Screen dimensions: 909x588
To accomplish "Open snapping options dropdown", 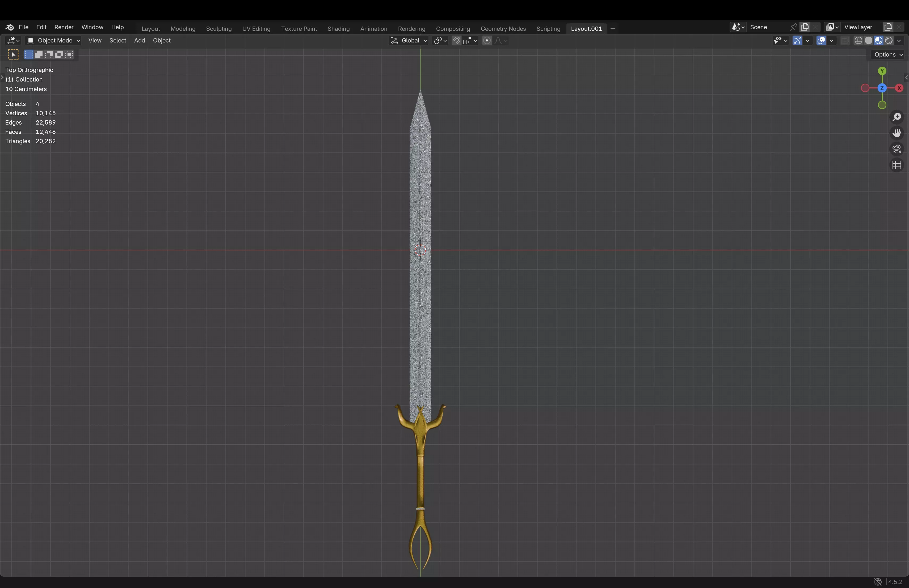I will coord(470,40).
